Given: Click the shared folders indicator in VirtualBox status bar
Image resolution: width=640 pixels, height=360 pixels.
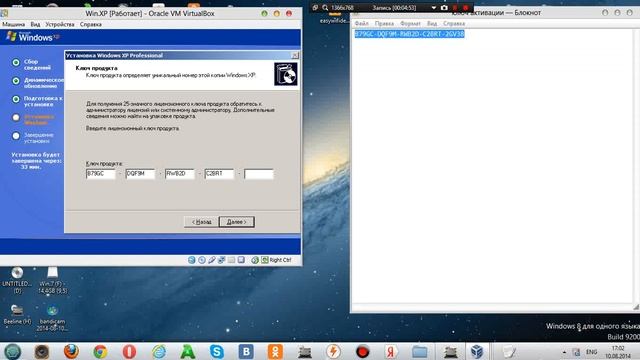Looking at the screenshot, I should [231, 260].
